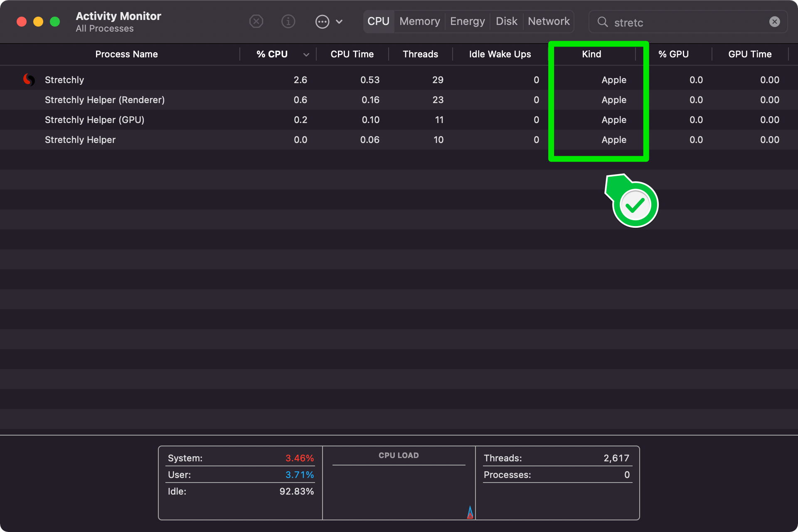Click the green checkmark badge
The height and width of the screenshot is (532, 798).
point(635,204)
